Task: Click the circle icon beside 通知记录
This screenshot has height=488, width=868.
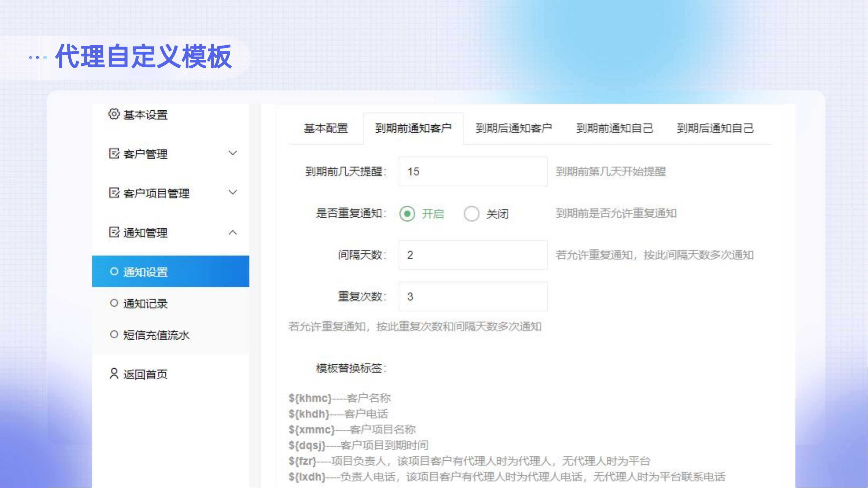Action: pyautogui.click(x=114, y=303)
